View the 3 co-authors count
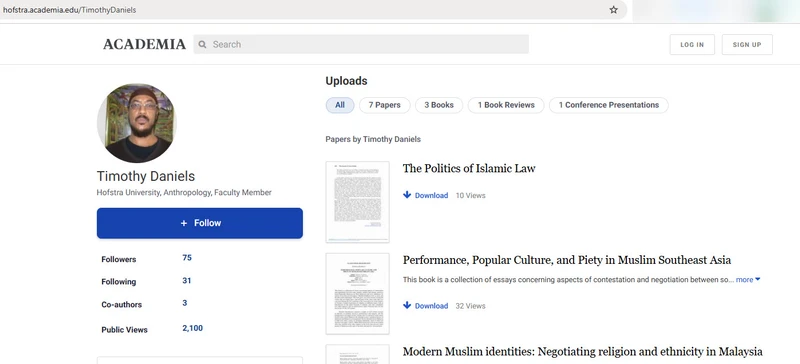Viewport: 800px width, 364px height. point(185,303)
